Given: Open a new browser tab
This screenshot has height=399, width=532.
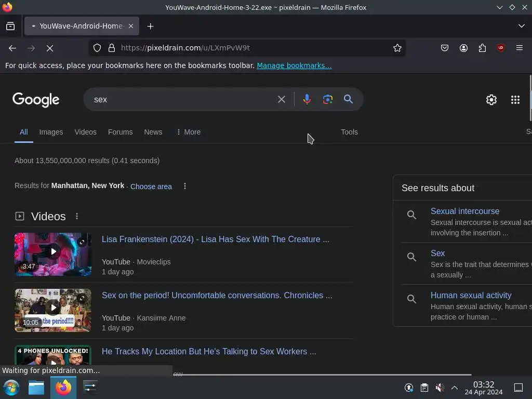Looking at the screenshot, I should [x=150, y=26].
